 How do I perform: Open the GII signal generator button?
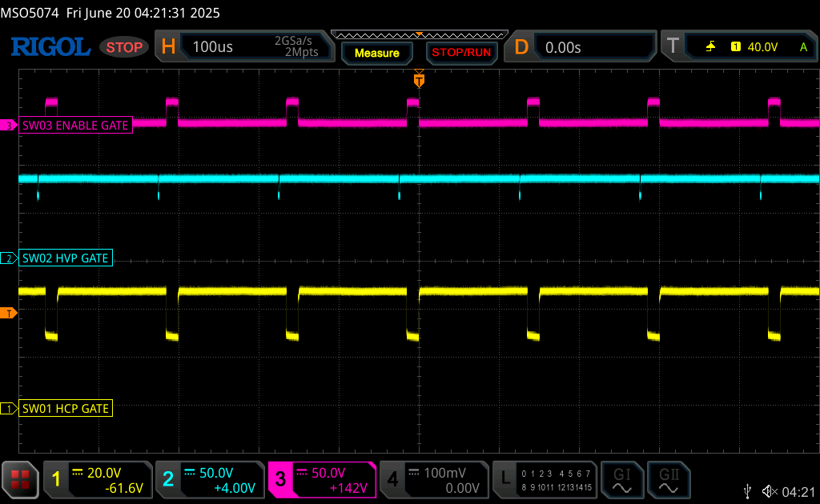coord(669,480)
